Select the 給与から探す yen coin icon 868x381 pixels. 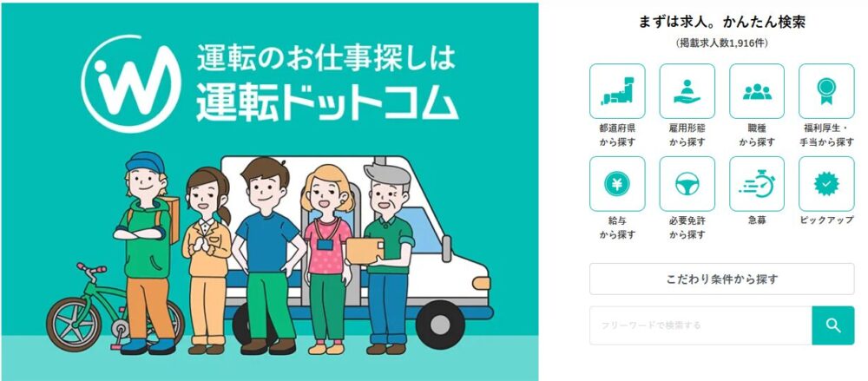click(616, 184)
